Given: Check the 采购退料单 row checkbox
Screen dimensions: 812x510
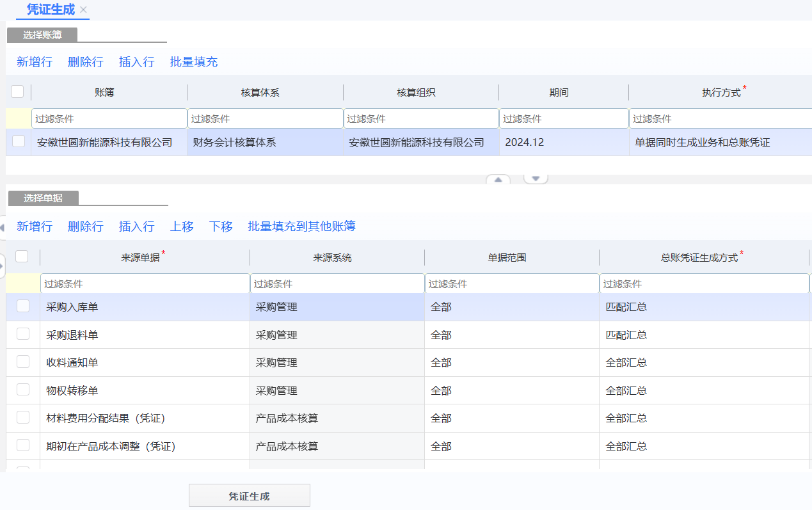Looking at the screenshot, I should point(23,333).
